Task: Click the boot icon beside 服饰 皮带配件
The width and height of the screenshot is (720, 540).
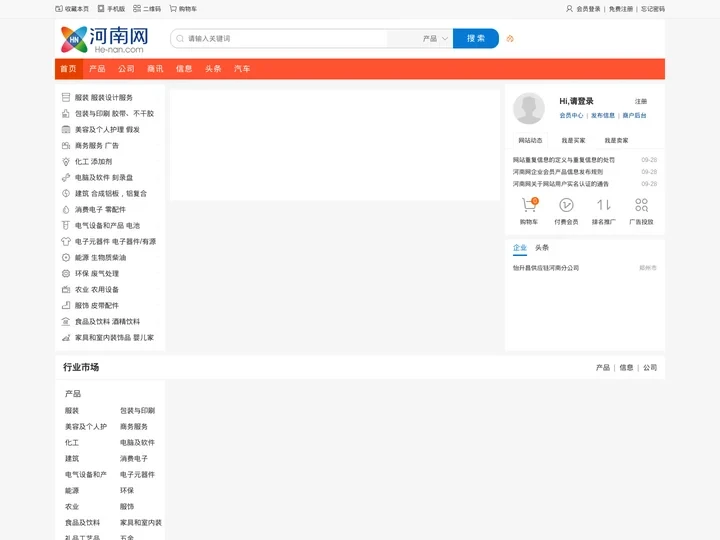Action: pos(66,305)
